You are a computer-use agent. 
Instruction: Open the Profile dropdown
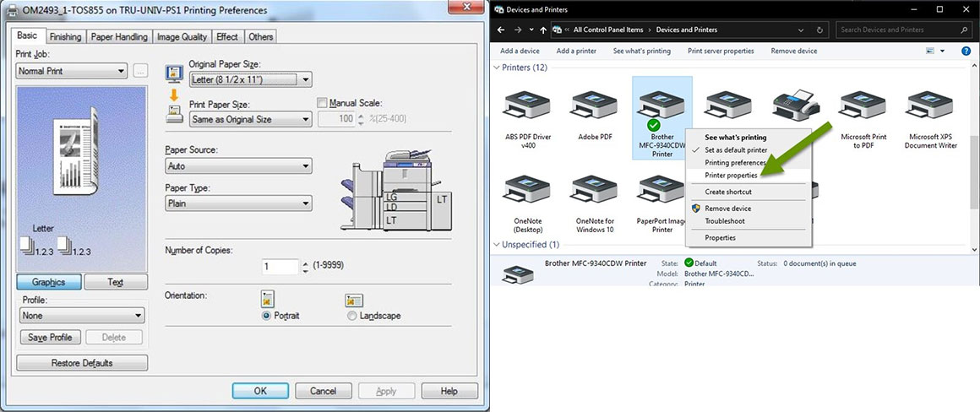(83, 315)
